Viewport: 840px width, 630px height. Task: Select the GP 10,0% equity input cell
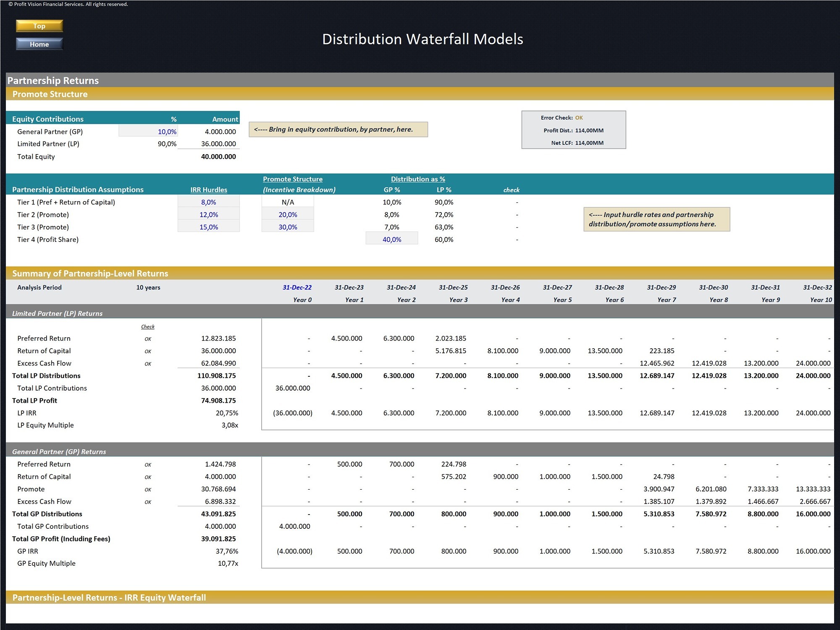click(x=148, y=131)
